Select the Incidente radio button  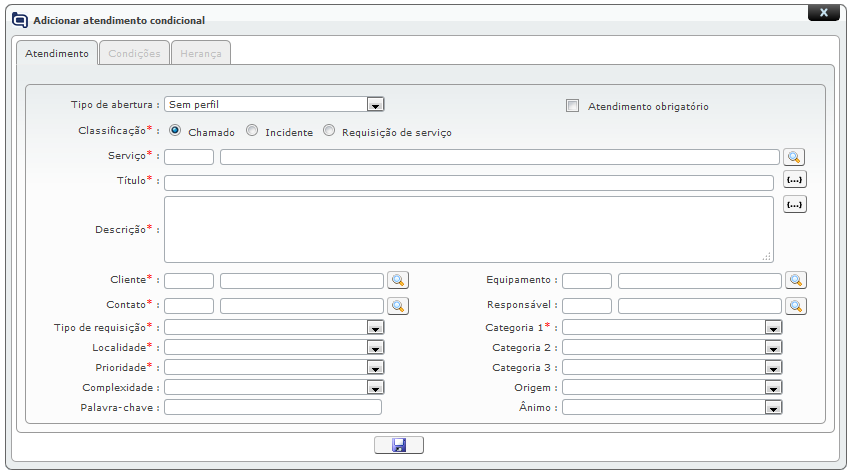coord(252,131)
